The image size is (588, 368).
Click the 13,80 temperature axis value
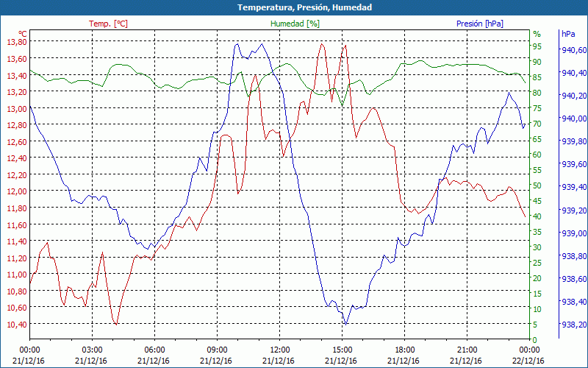point(16,42)
